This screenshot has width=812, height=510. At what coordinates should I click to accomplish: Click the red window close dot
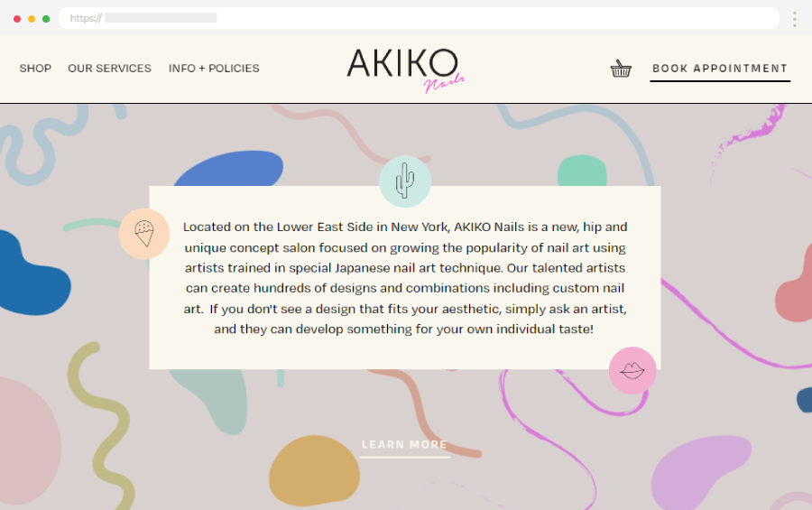point(17,19)
